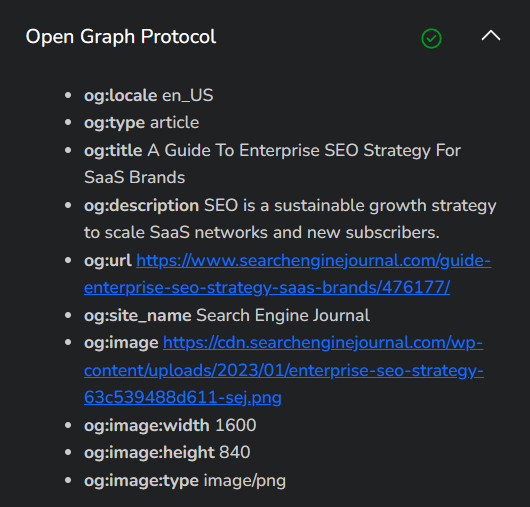The width and height of the screenshot is (530, 507).
Task: Click the '63c539488d611-sej.png' link line
Action: tap(183, 398)
